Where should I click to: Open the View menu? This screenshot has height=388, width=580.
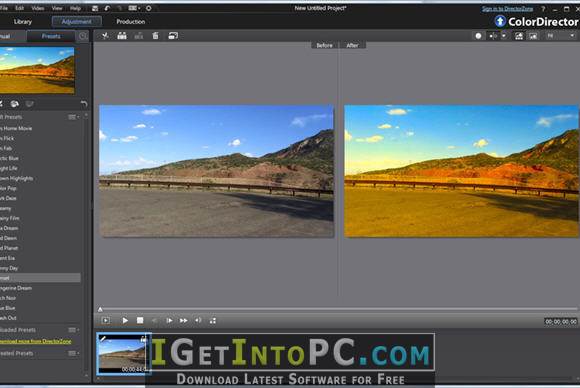click(x=57, y=8)
